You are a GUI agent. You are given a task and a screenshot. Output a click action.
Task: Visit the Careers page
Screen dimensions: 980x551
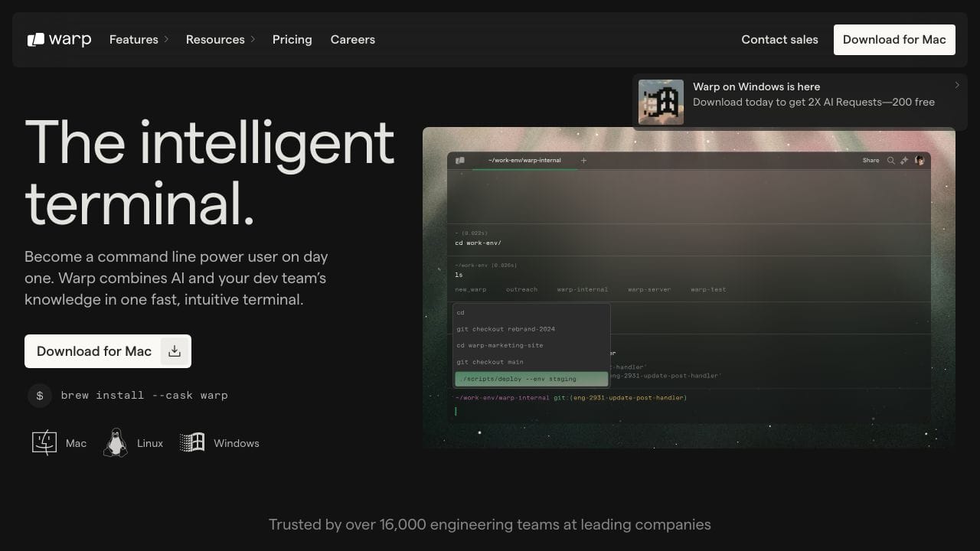pos(353,40)
